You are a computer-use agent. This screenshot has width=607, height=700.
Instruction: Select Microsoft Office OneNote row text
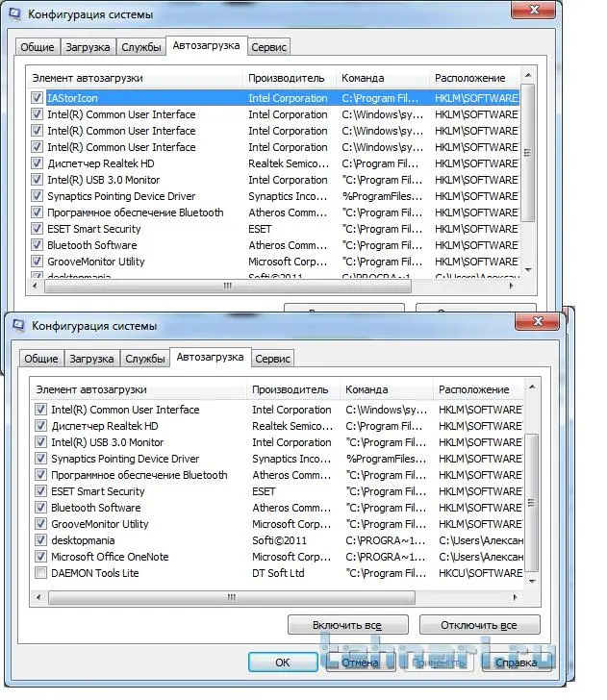[x=110, y=557]
